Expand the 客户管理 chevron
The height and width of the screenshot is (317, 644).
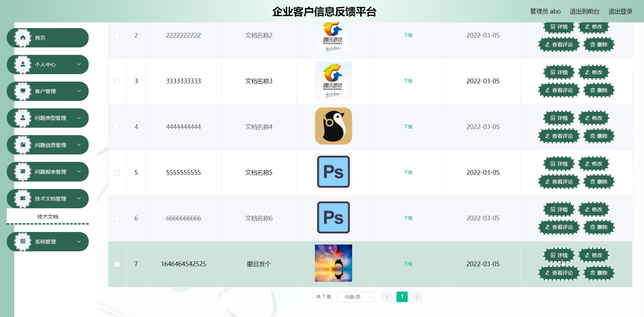pos(79,91)
